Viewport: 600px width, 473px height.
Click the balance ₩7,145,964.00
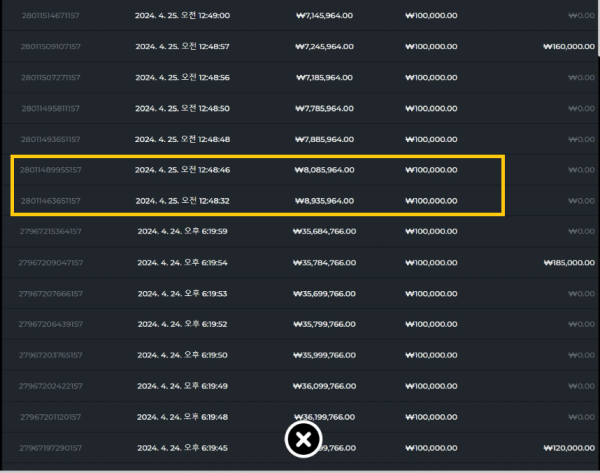click(324, 16)
